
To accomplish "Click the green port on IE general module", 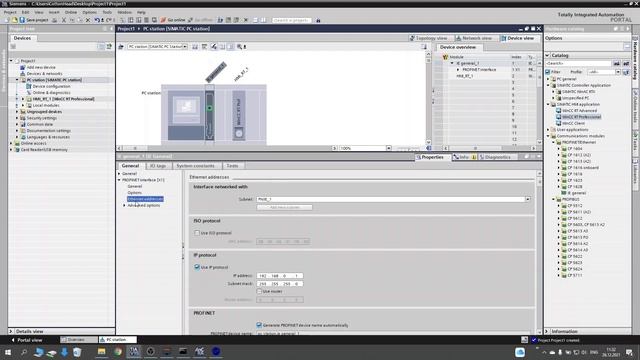I will [x=209, y=108].
